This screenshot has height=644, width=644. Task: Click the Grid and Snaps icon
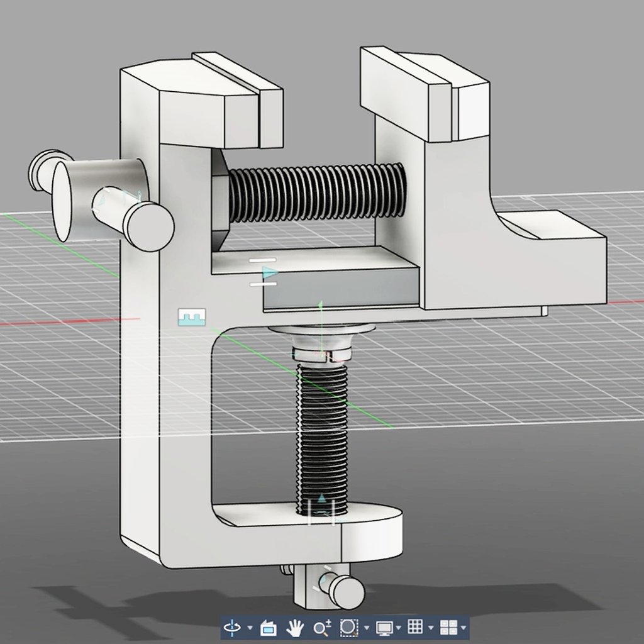415,627
